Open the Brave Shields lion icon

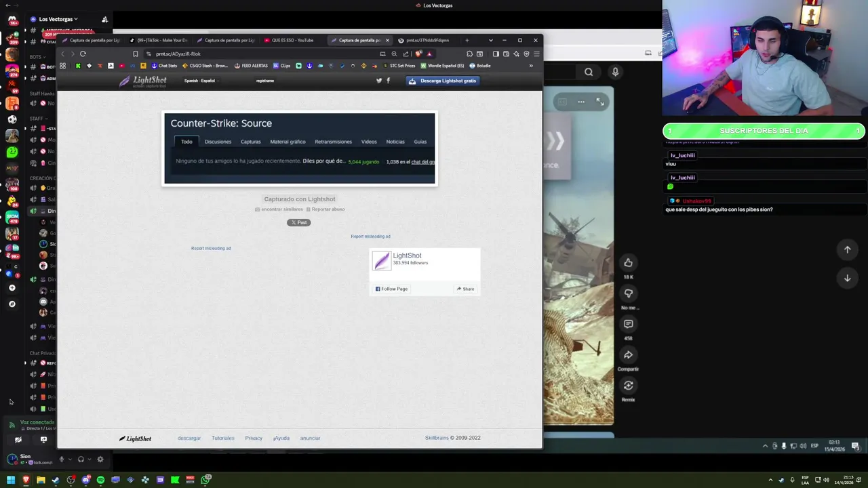click(418, 54)
